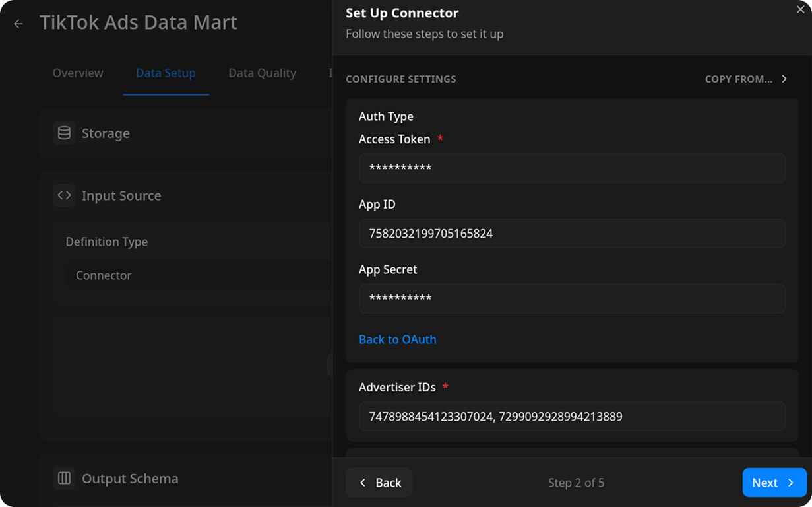Edit the Advertiser IDs field
The height and width of the screenshot is (507, 812).
pos(572,416)
